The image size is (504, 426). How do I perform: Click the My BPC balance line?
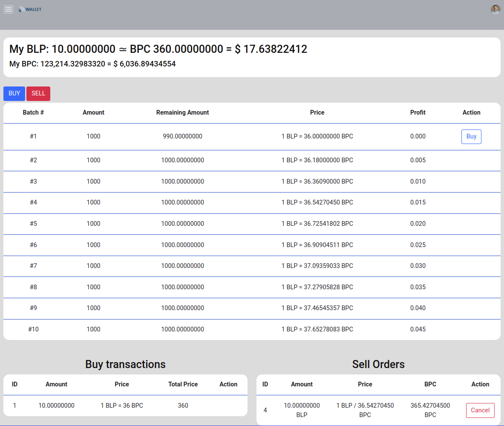pos(92,64)
